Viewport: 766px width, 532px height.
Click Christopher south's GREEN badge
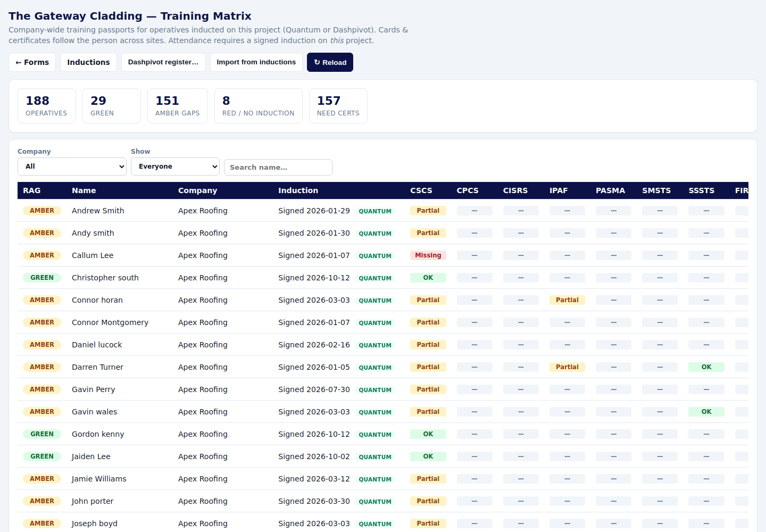[42, 278]
